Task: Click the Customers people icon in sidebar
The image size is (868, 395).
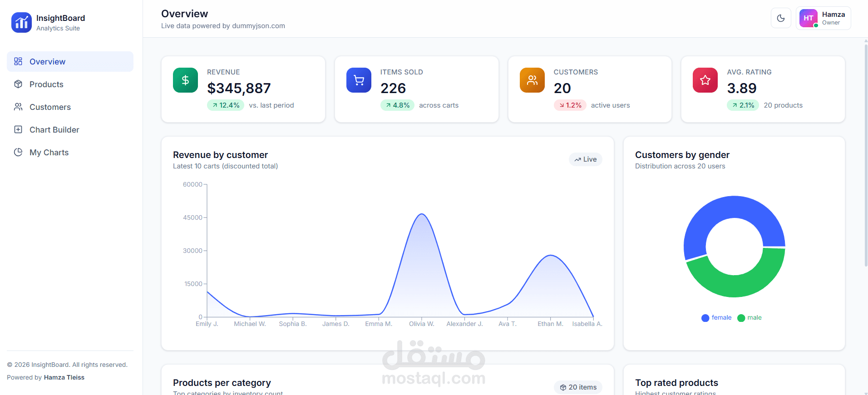Action: coord(18,107)
